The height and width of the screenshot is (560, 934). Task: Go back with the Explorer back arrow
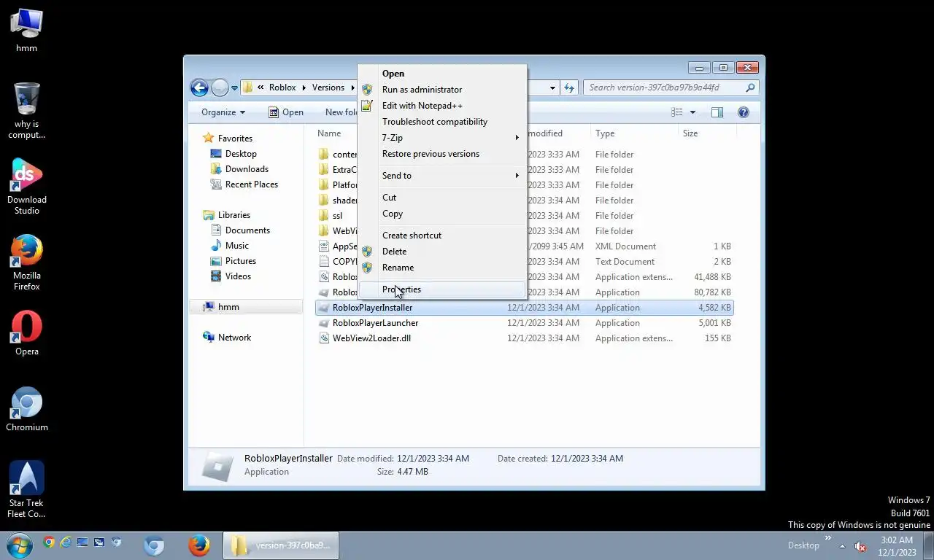(x=199, y=87)
